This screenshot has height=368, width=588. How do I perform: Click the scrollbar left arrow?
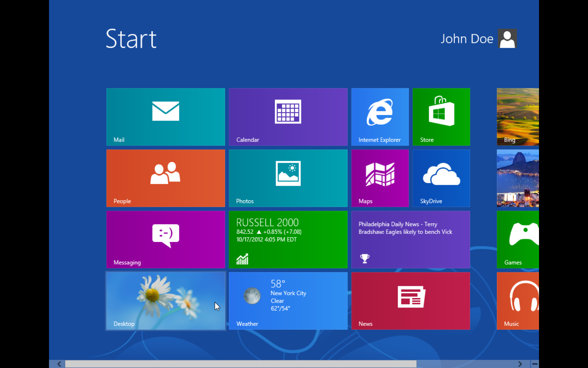click(59, 364)
